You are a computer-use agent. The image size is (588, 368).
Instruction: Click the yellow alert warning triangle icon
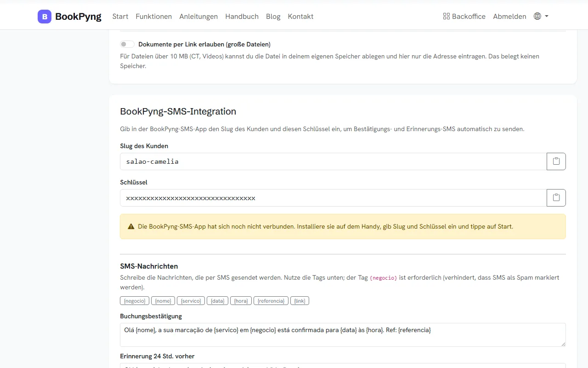point(131,227)
